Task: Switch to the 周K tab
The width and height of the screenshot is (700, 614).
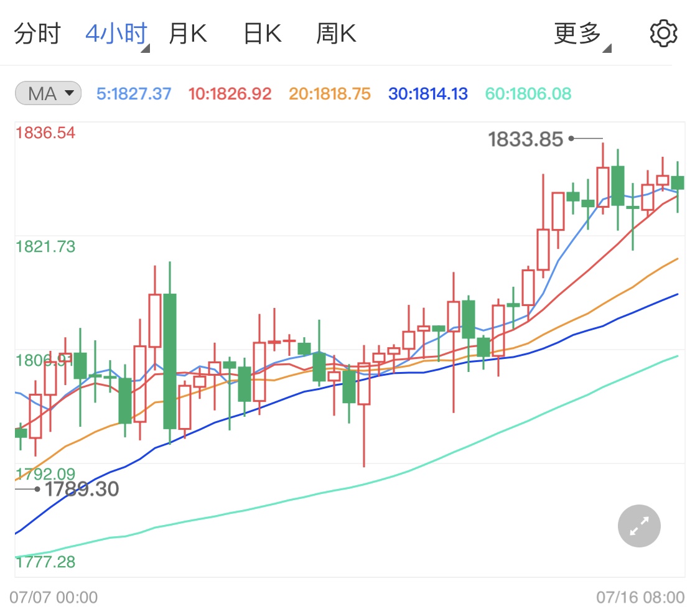Action: point(336,34)
